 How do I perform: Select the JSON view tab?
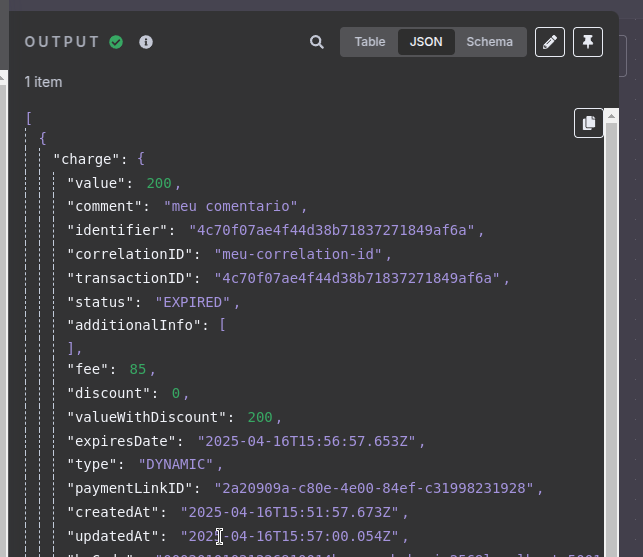426,42
